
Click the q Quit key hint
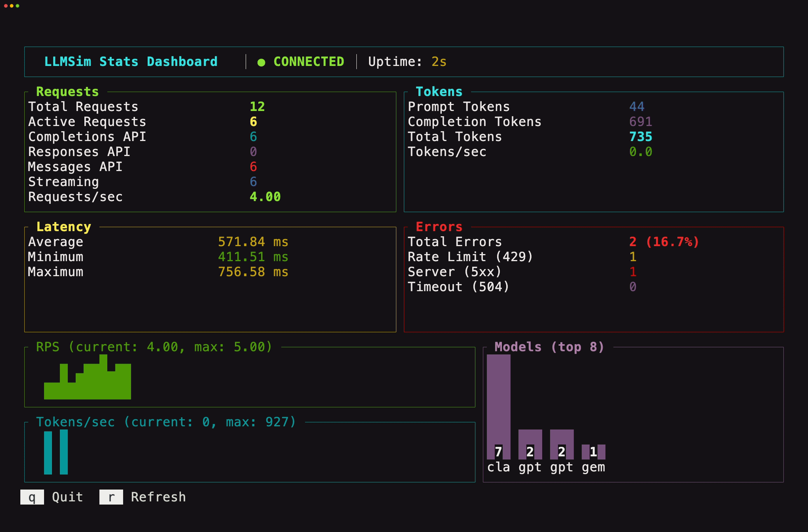click(x=52, y=497)
